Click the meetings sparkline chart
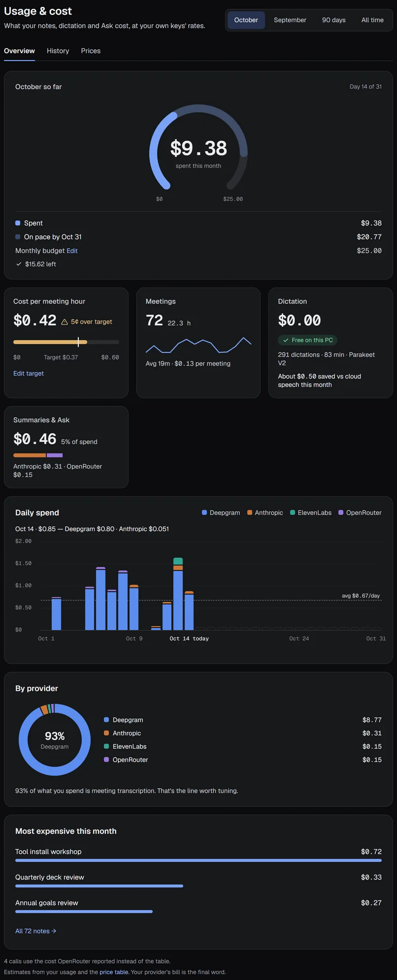The image size is (397, 980). [198, 345]
